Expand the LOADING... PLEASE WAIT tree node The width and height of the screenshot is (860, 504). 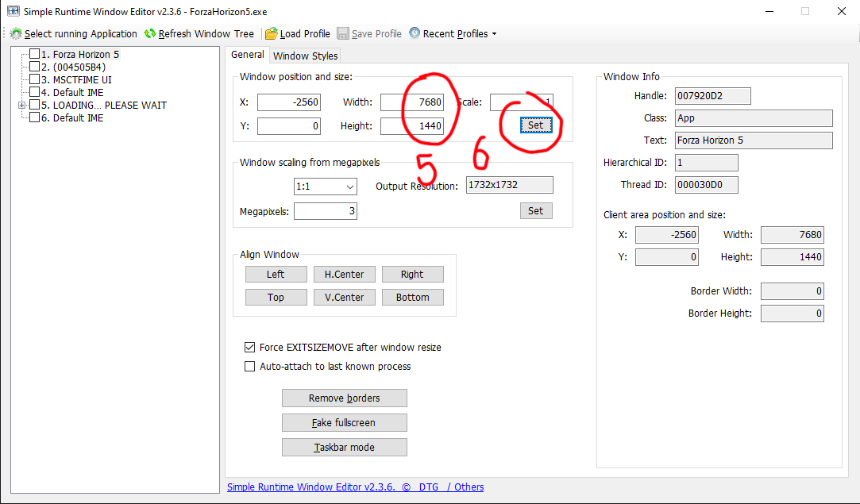click(22, 105)
